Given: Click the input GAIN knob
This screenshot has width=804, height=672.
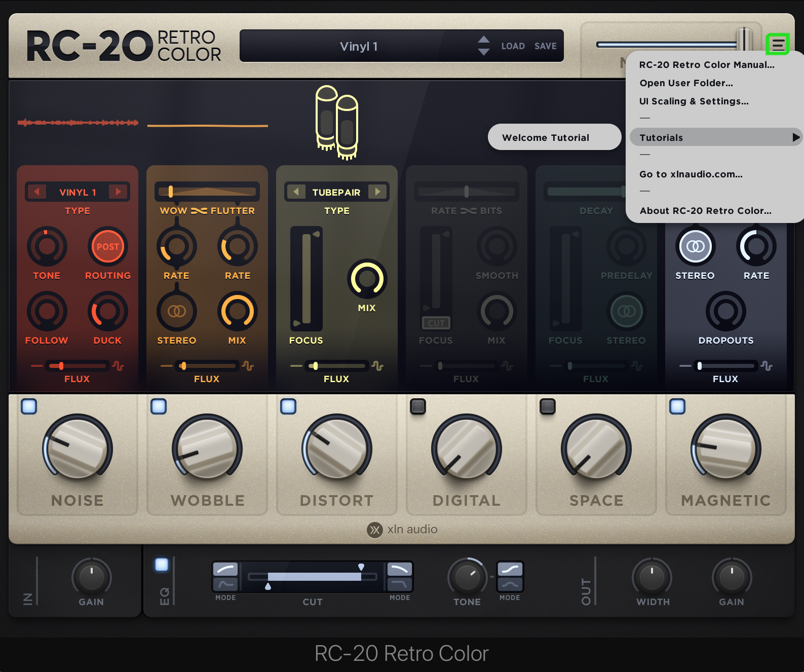Looking at the screenshot, I should (91, 577).
